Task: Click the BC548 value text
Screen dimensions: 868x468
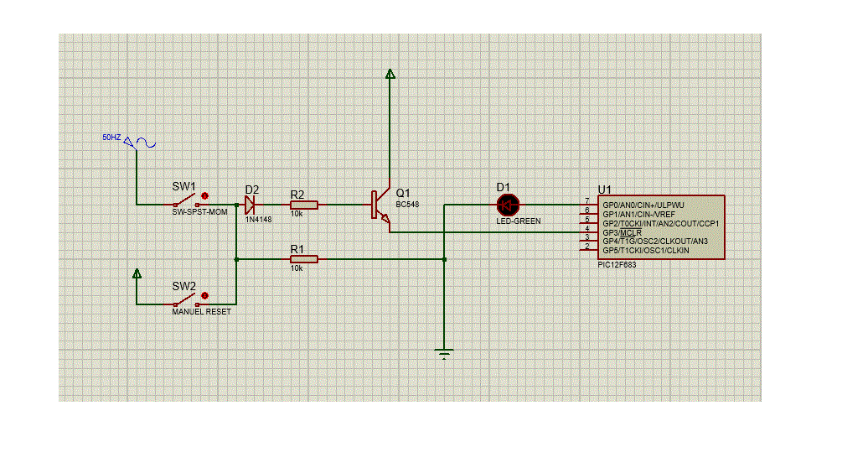Action: coord(407,205)
